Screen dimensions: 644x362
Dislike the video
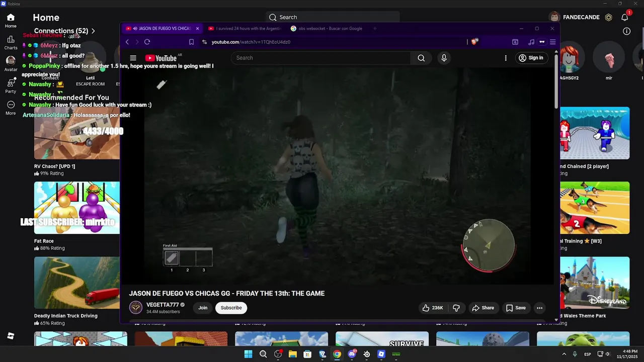pyautogui.click(x=456, y=308)
